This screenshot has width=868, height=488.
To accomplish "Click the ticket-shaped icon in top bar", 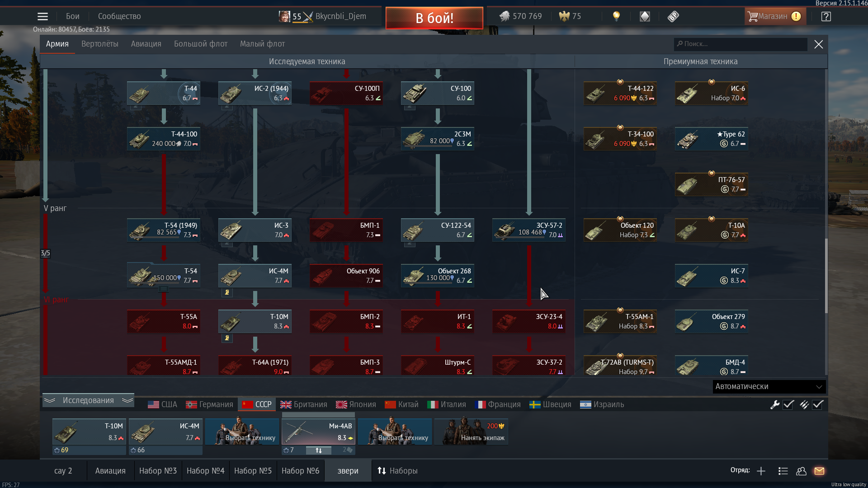I will 673,16.
